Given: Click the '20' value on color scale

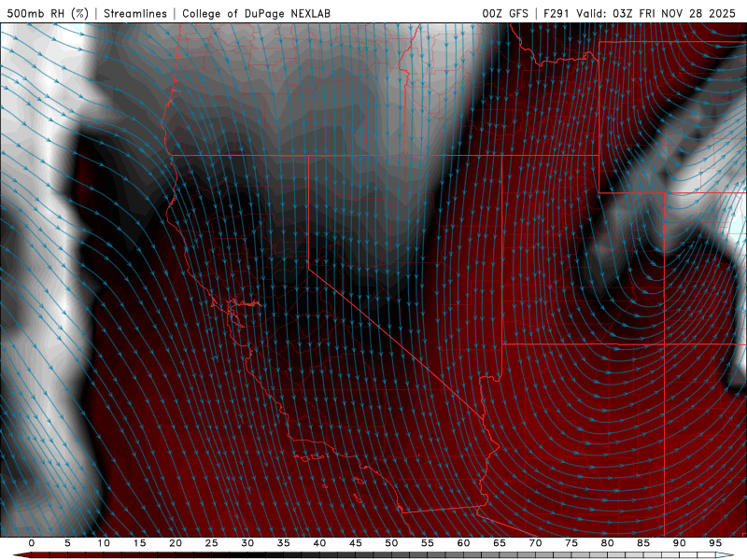Looking at the screenshot, I should tap(176, 543).
